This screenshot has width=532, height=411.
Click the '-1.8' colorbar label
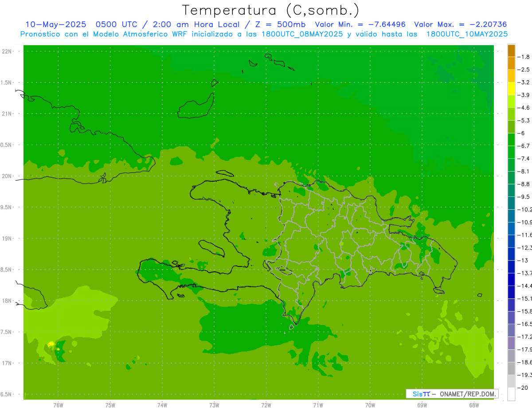coord(524,57)
